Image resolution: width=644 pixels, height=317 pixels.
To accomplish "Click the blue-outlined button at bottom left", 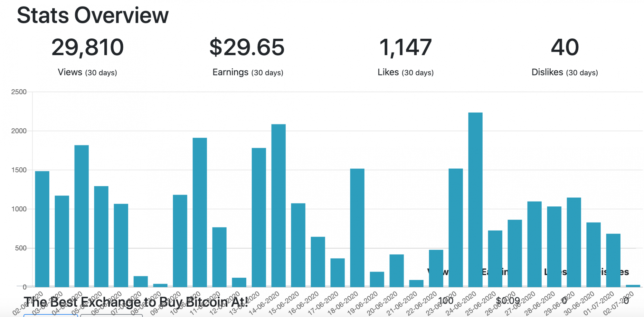I will tap(51, 315).
